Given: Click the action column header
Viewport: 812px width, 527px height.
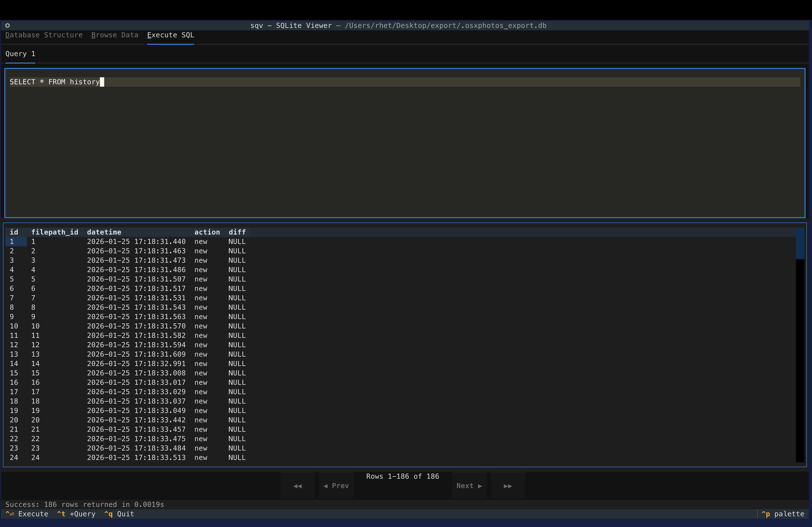Looking at the screenshot, I should [x=207, y=232].
